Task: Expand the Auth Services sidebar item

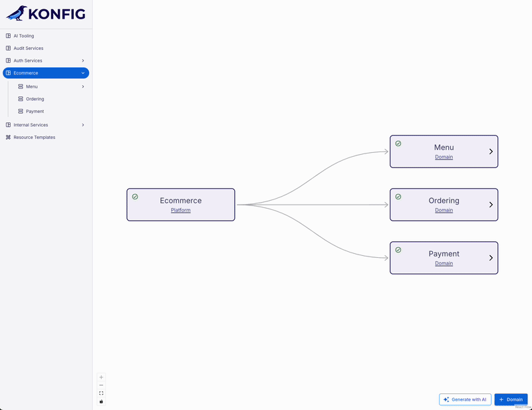Action: coord(82,60)
